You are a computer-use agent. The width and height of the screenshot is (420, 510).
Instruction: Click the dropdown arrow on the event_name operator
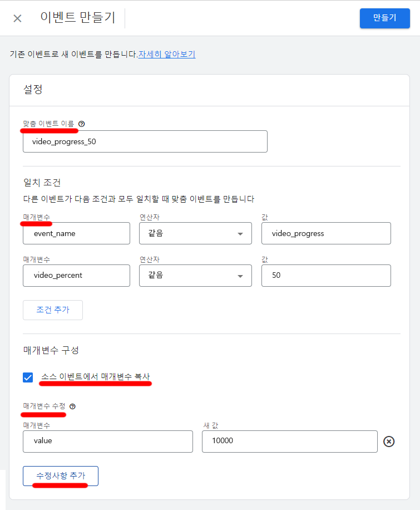(x=240, y=233)
